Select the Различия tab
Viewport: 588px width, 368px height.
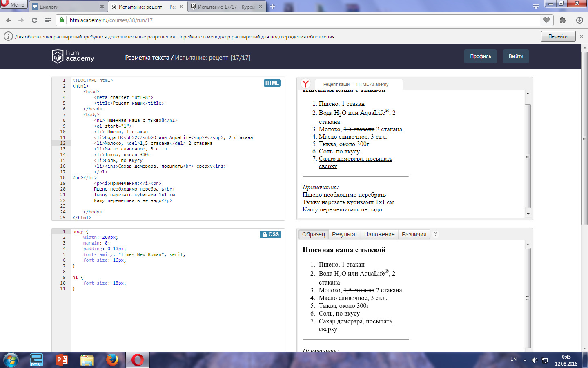coord(414,234)
